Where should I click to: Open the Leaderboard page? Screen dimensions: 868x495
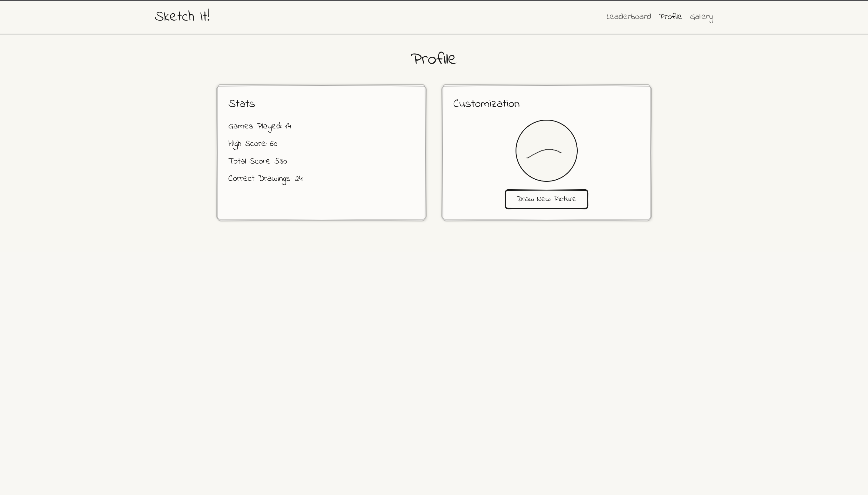[629, 17]
